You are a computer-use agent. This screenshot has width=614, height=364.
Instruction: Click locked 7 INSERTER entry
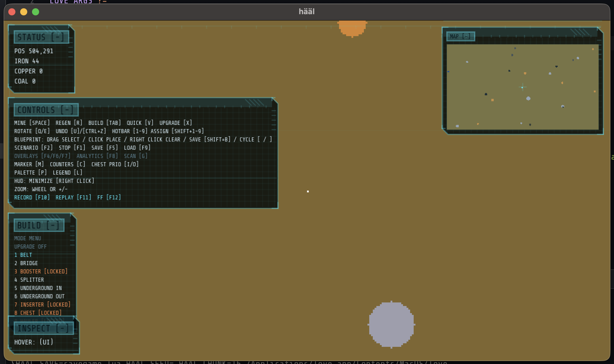pyautogui.click(x=42, y=305)
